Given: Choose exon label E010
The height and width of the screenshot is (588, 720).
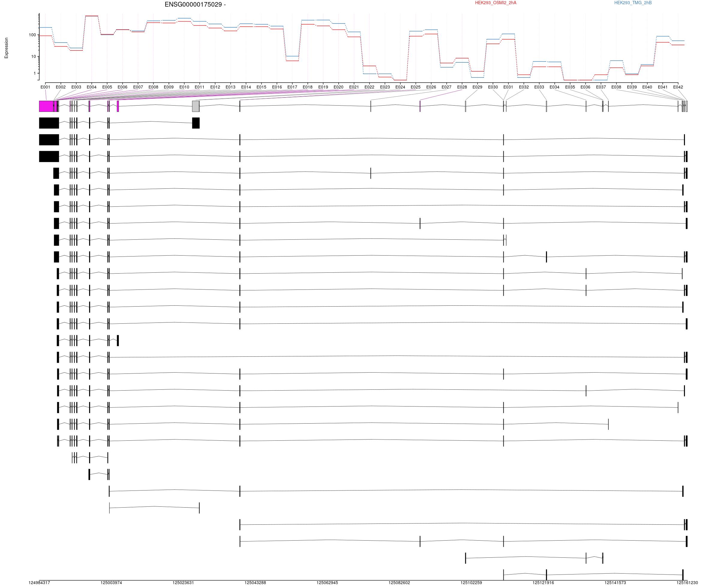Looking at the screenshot, I should click(184, 87).
